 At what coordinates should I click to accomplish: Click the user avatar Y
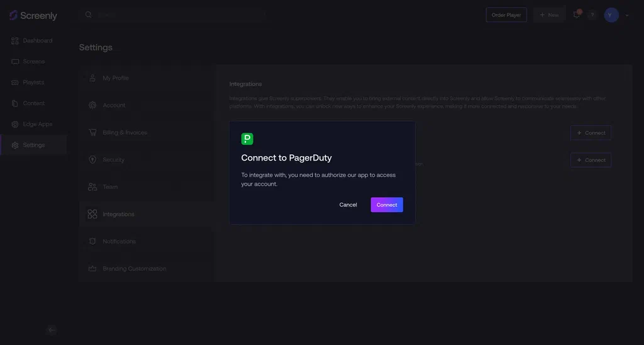(x=611, y=15)
